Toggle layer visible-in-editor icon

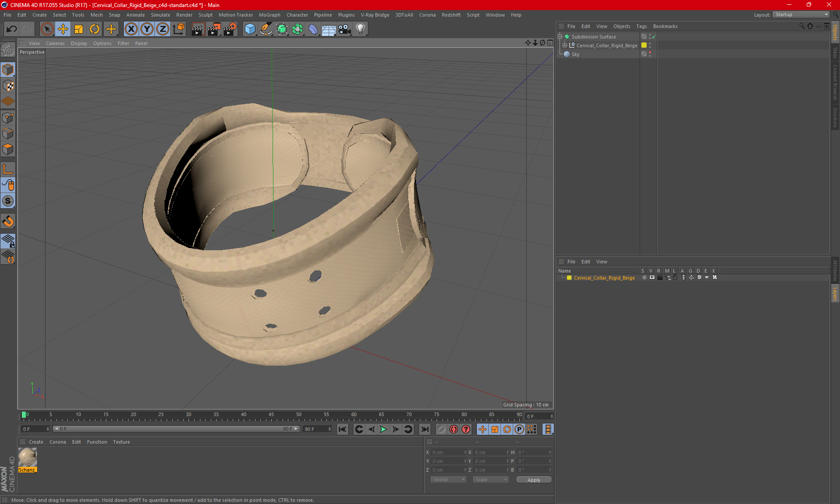(x=652, y=277)
